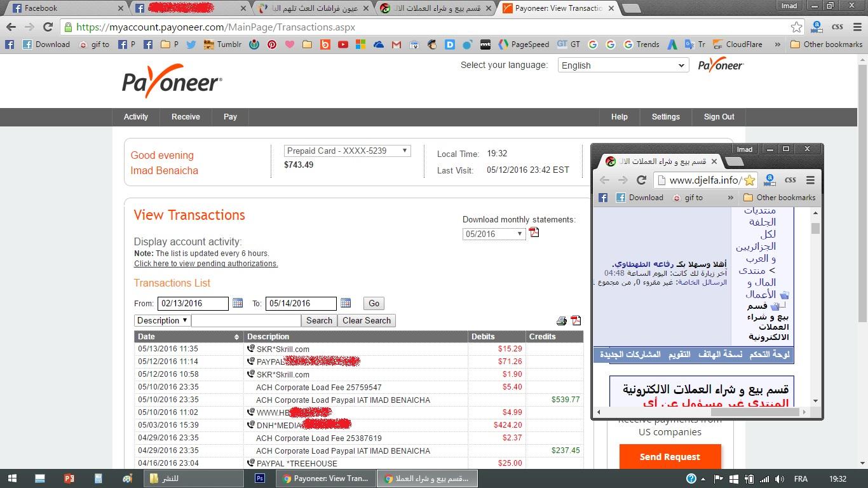Open the Microsoft four-squares bookmark
This screenshot has height=488, width=868.
click(x=361, y=44)
